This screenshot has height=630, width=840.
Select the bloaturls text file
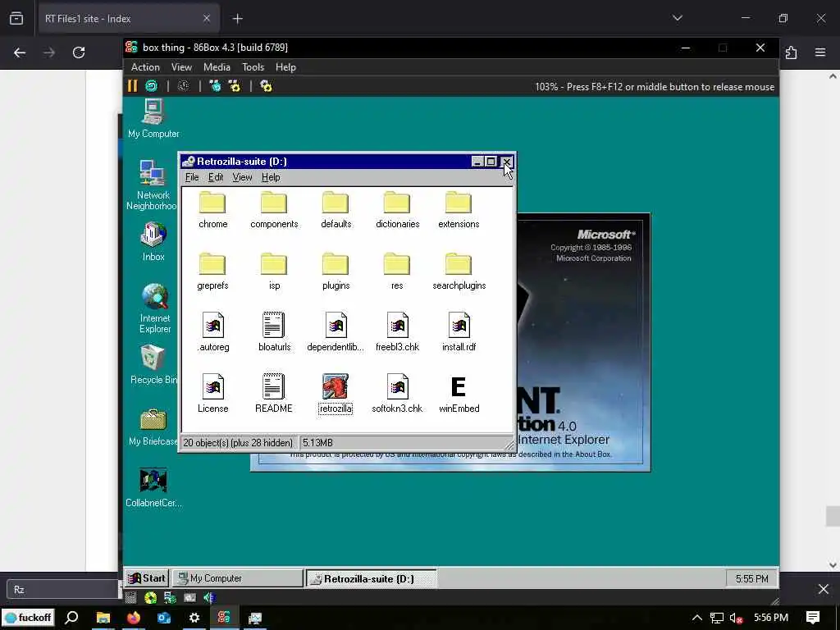click(274, 333)
